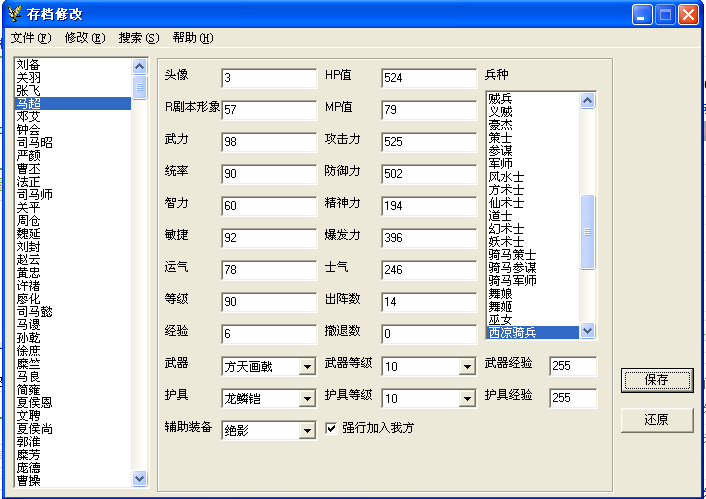Click the 智力 input field

pos(269,206)
